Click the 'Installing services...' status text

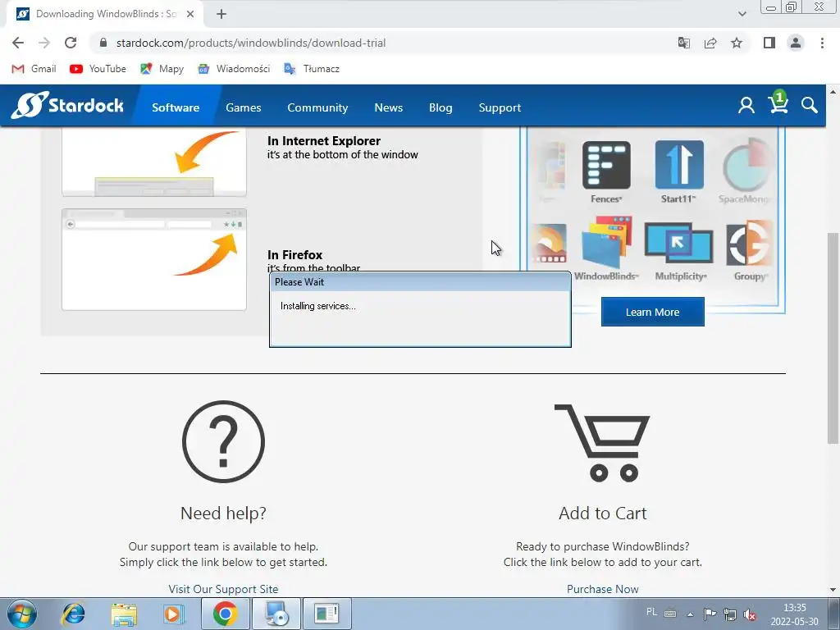317,306
